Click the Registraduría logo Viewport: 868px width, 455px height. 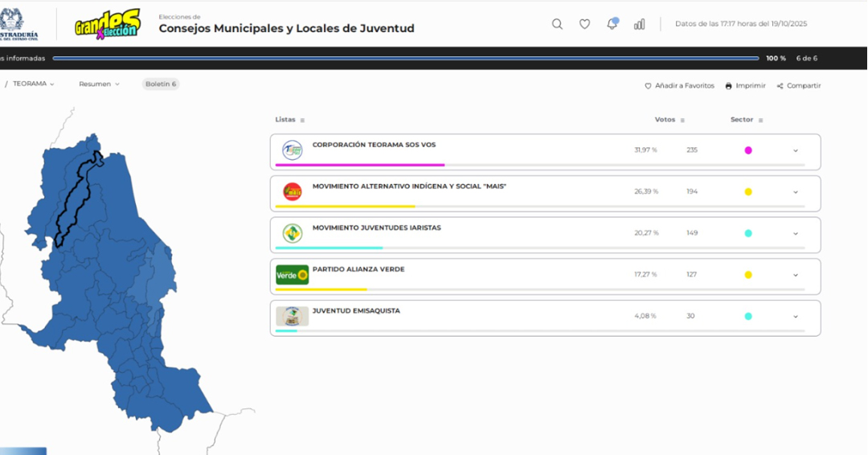pyautogui.click(x=18, y=24)
